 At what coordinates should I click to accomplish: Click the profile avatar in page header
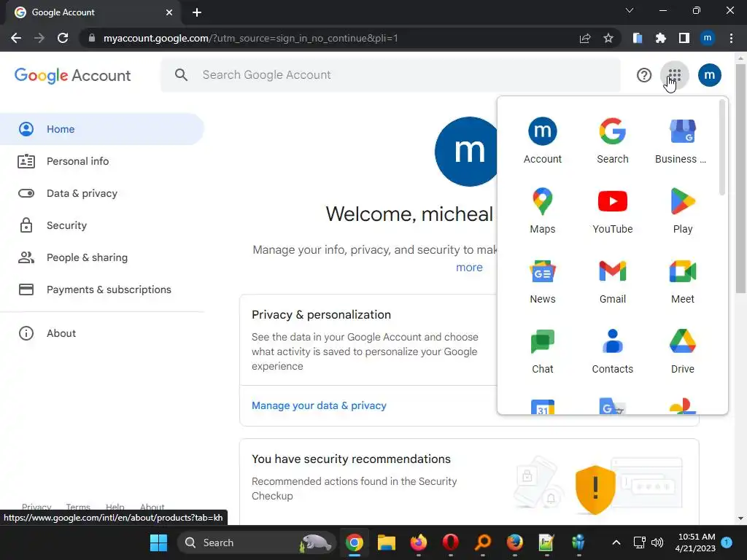point(709,75)
